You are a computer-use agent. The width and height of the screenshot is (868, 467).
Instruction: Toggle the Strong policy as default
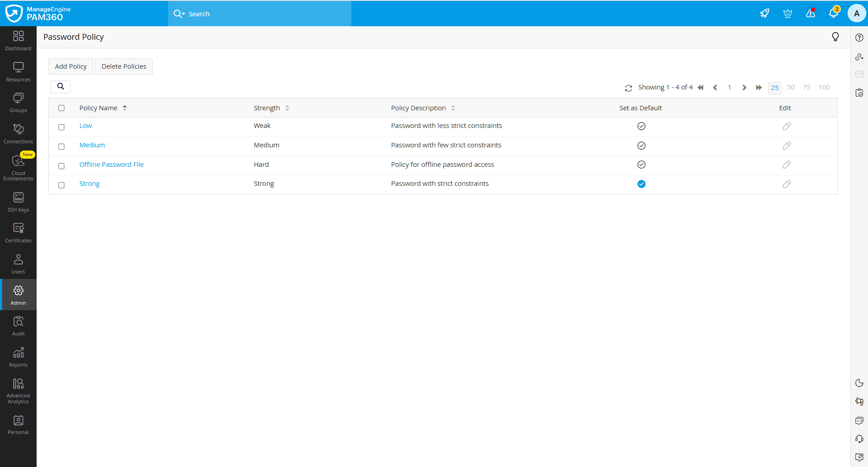(641, 184)
